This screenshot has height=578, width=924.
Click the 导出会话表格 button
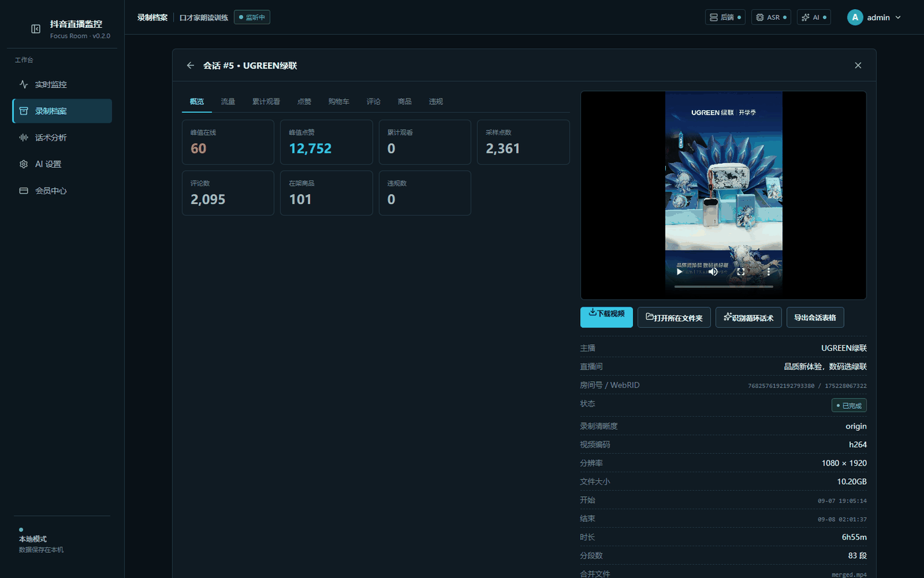(x=815, y=317)
